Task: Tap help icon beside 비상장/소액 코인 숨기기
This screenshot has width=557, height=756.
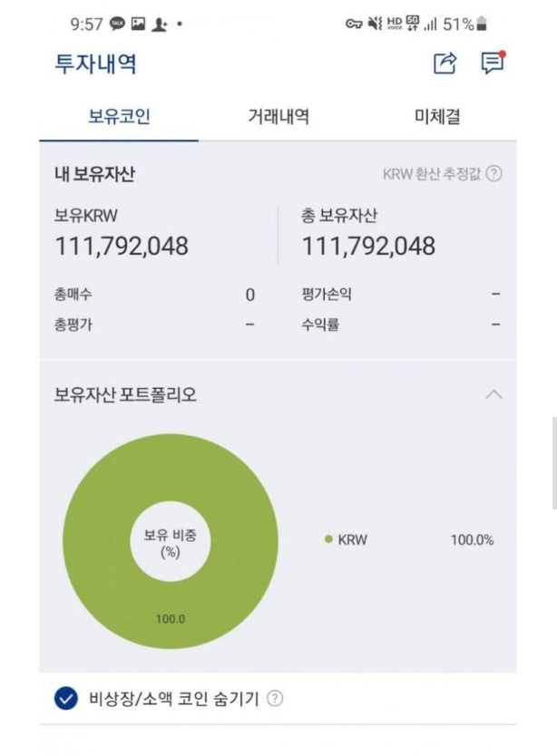Action: (x=276, y=699)
